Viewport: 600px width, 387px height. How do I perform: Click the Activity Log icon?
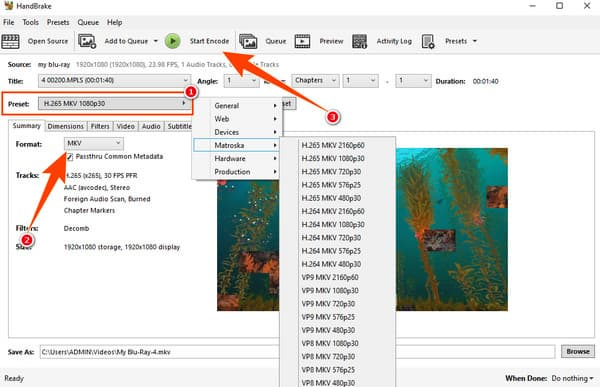[x=359, y=41]
